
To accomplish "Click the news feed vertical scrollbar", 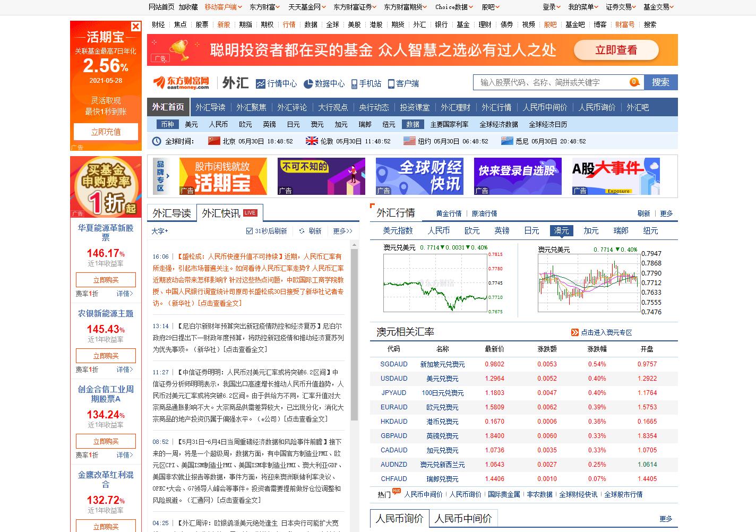I will click(354, 319).
